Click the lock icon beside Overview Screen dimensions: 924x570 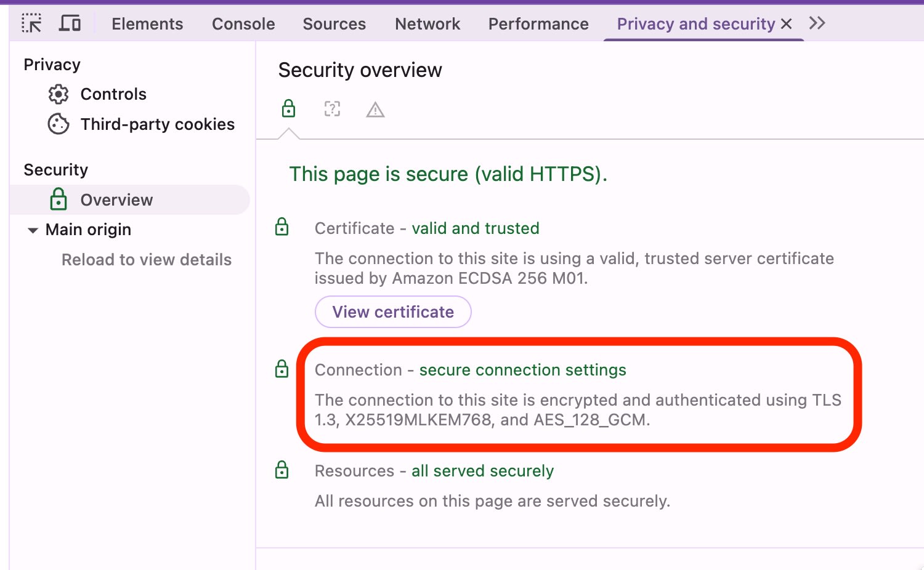coord(58,199)
